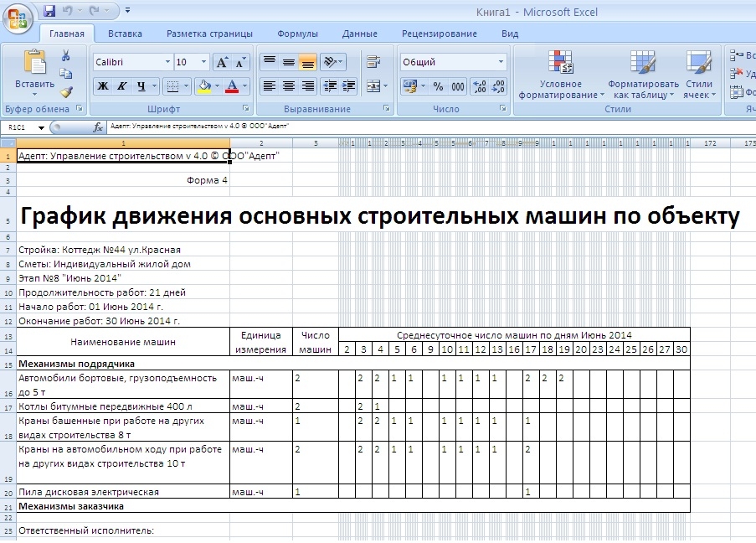Decrease decimal places
The image size is (756, 543).
click(x=498, y=86)
